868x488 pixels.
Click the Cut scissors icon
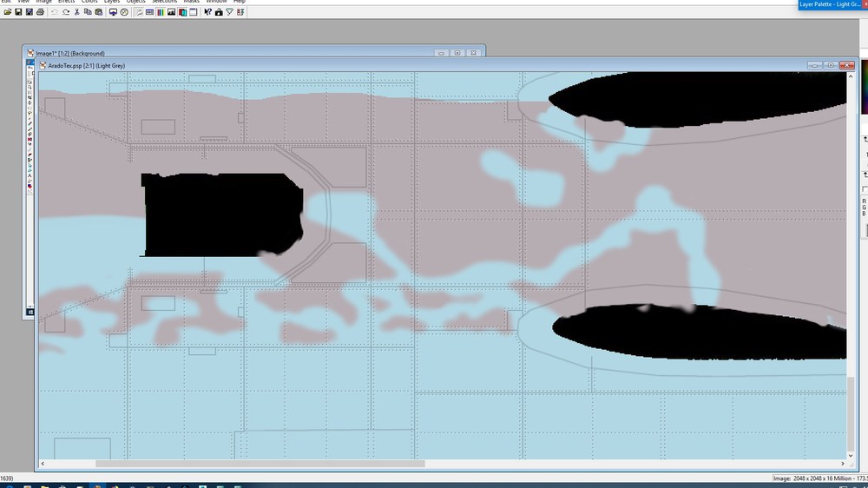point(77,12)
